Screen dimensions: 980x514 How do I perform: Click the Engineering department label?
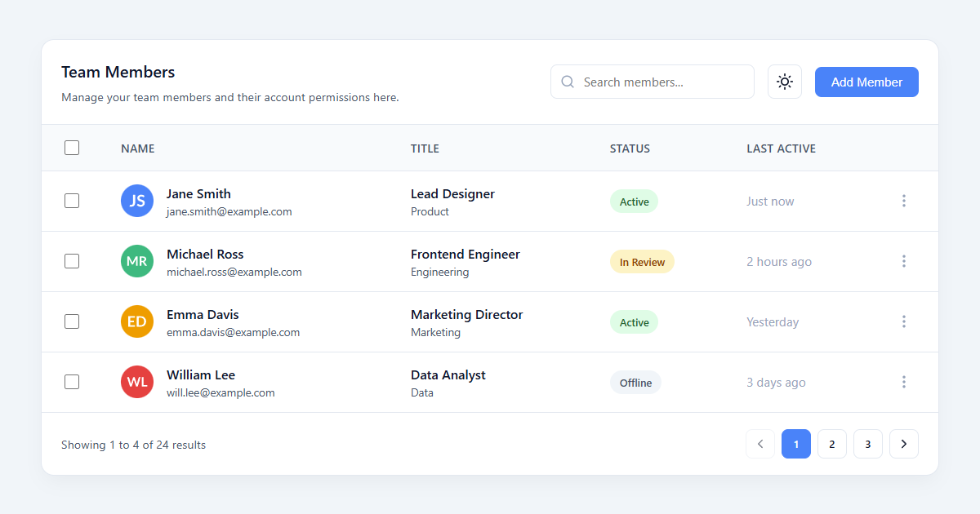click(439, 272)
